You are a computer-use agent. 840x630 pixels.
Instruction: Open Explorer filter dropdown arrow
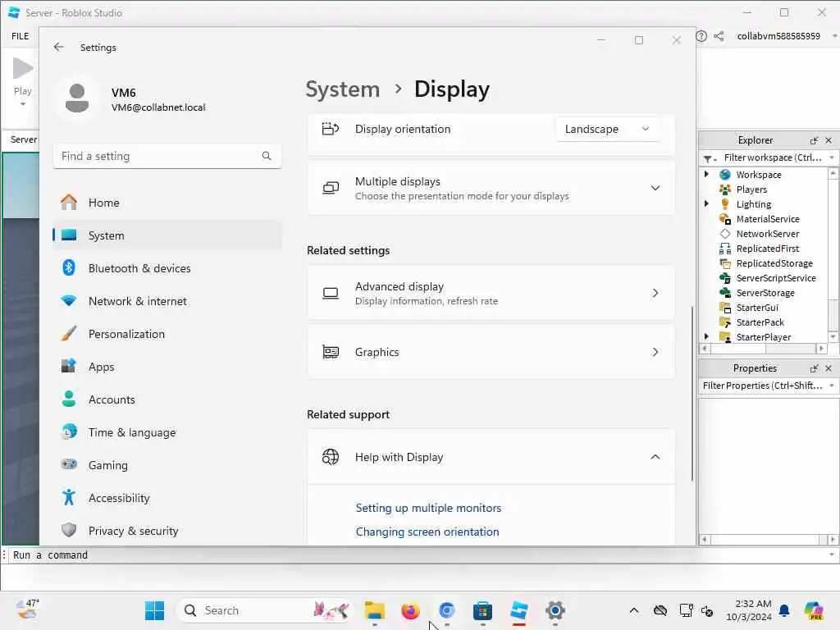[832, 157]
